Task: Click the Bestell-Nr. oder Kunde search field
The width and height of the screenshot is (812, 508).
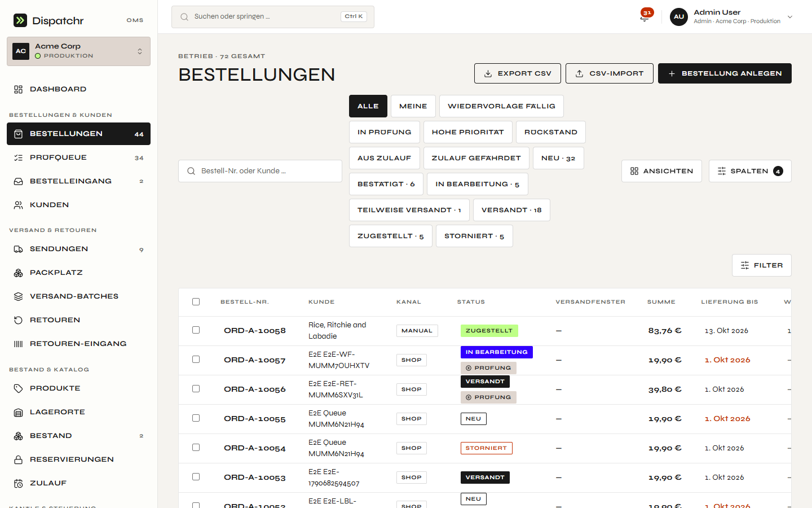Action: coord(261,171)
